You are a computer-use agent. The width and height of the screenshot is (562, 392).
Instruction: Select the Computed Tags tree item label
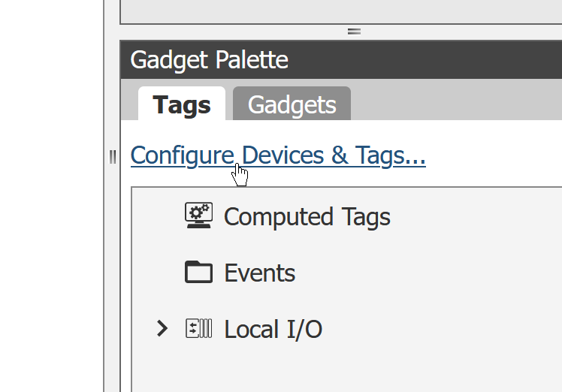pos(307,217)
